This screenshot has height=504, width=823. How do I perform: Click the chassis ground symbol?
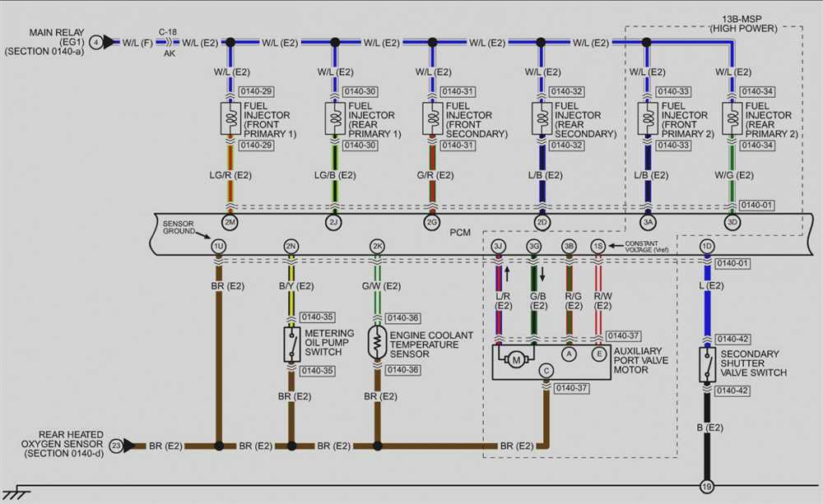[x=16, y=492]
